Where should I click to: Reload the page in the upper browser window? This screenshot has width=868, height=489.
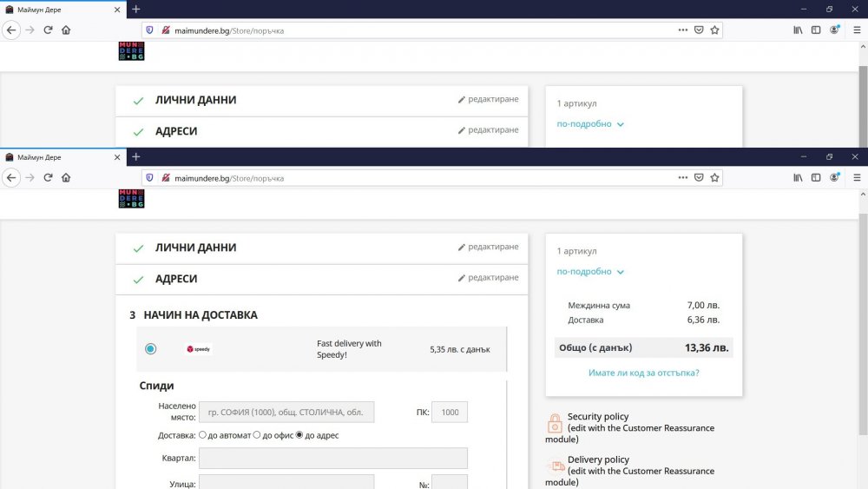pyautogui.click(x=48, y=30)
